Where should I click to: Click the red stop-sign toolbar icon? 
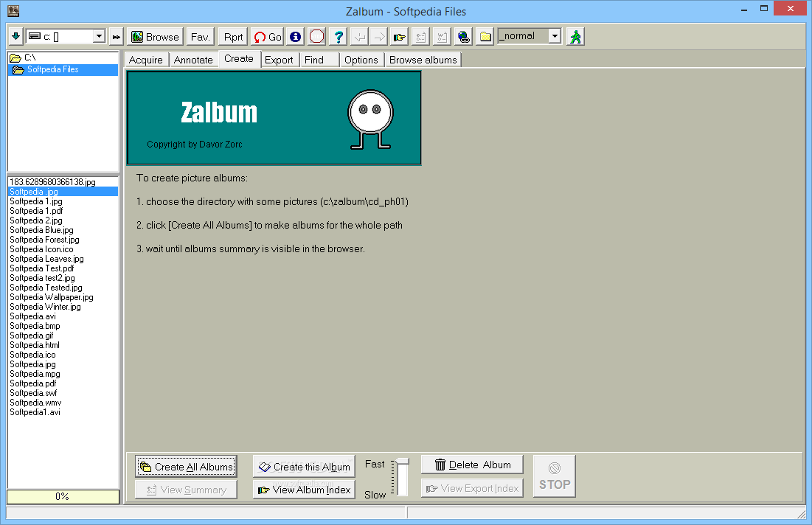tap(316, 36)
